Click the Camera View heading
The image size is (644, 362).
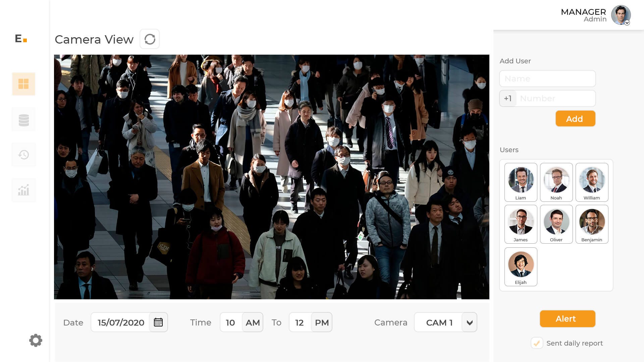pos(94,40)
